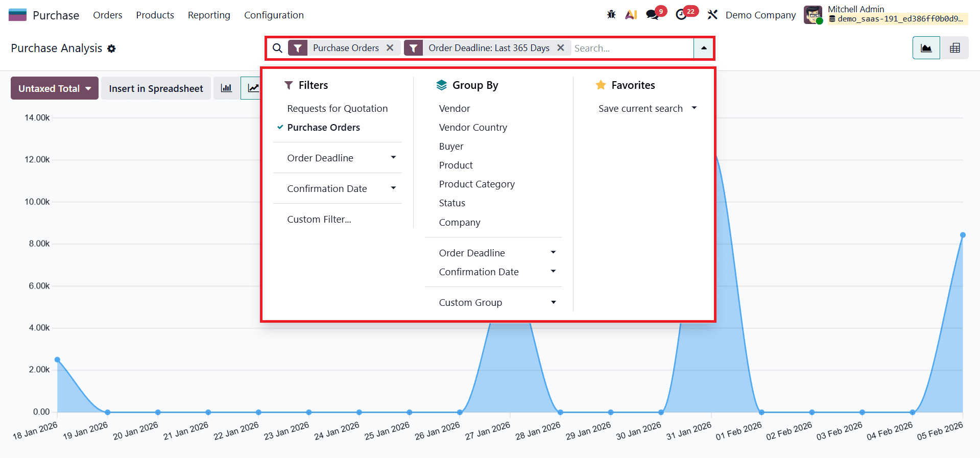The width and height of the screenshot is (980, 458).
Task: Group by Product Category
Action: (477, 184)
